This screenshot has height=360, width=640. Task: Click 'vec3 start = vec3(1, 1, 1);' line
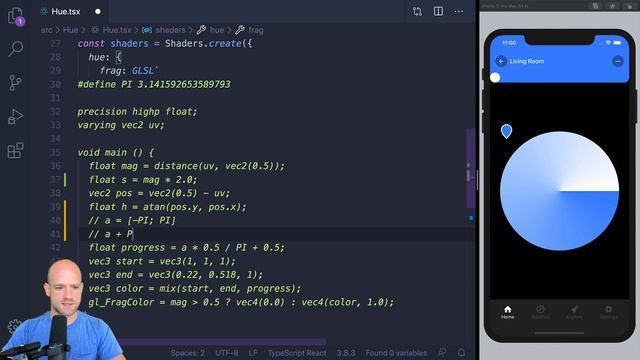(x=162, y=261)
